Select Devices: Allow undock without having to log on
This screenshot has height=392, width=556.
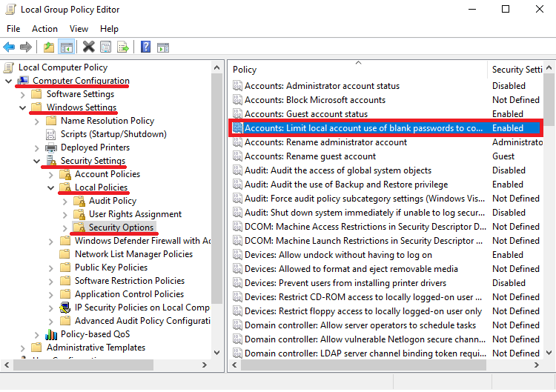point(338,255)
